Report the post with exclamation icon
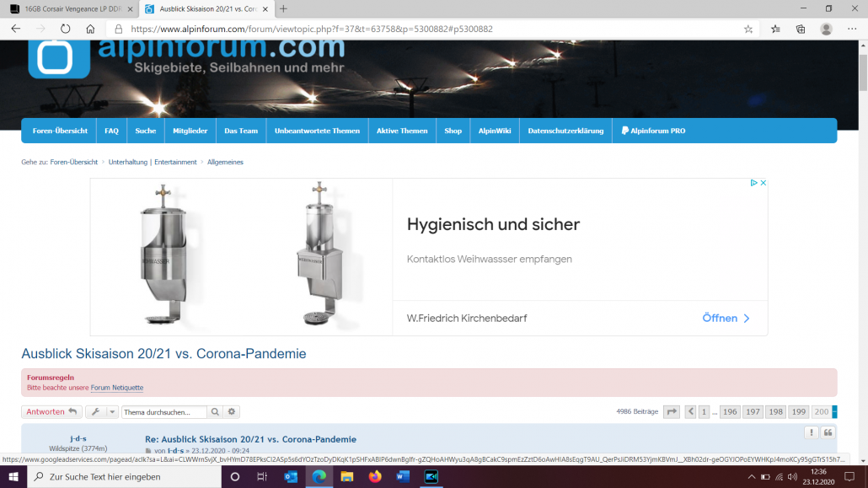This screenshot has height=488, width=868. (x=812, y=432)
